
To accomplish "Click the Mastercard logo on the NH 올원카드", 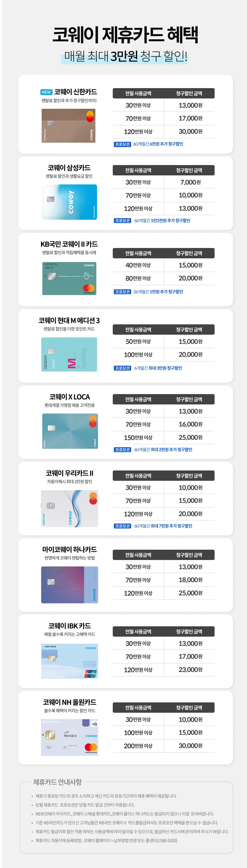I will pyautogui.click(x=91, y=748).
